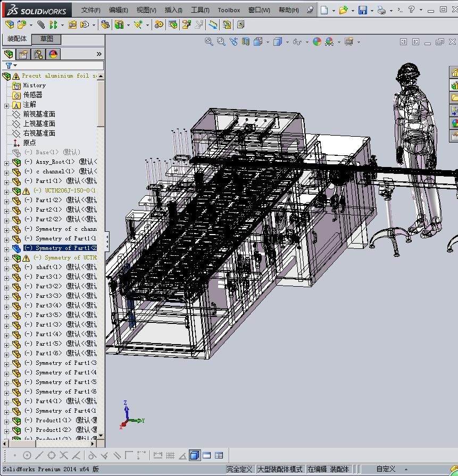
Task: Expand the Assy_Root<1> tree node
Action: [x=6, y=162]
